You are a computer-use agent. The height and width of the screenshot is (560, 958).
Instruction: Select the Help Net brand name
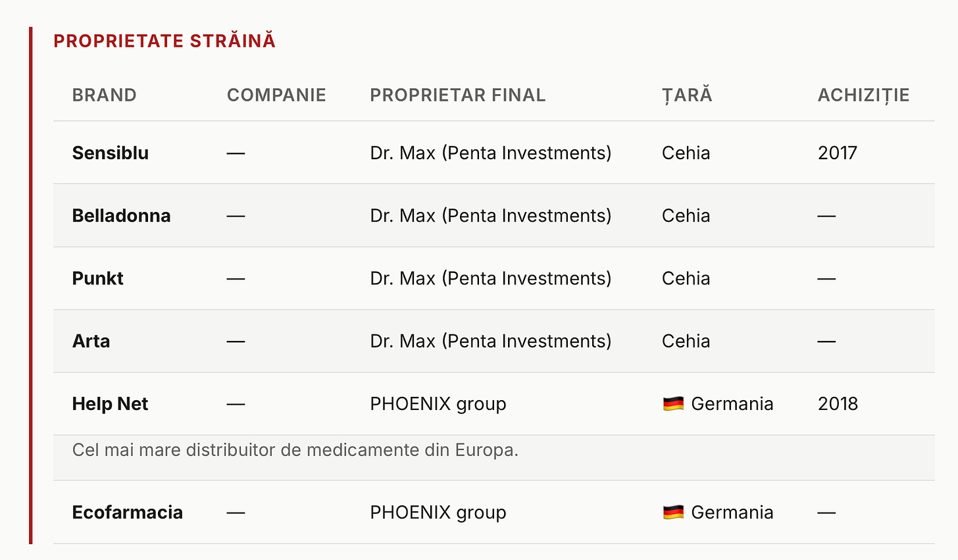click(x=110, y=403)
